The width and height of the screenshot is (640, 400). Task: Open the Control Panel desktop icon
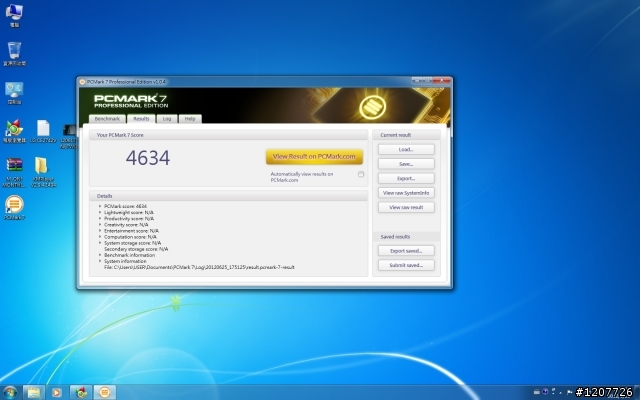click(14, 93)
